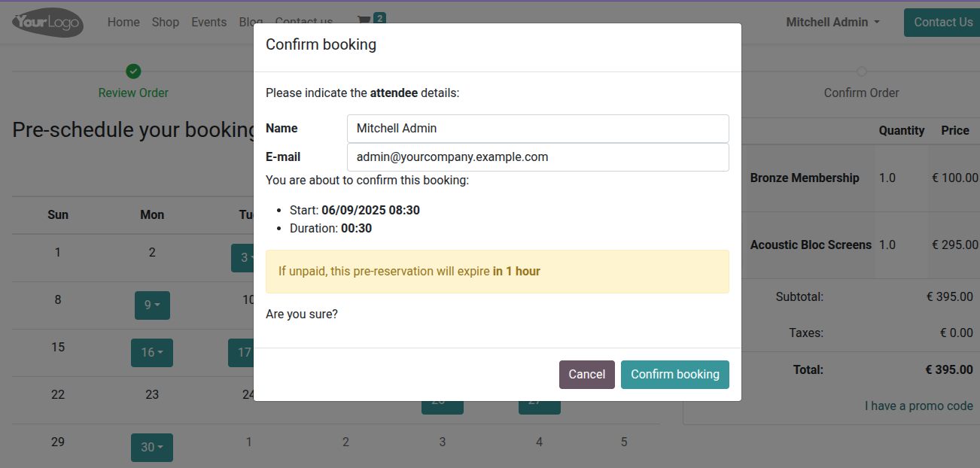Open the Shop menu item
980x468 pixels.
coord(166,23)
